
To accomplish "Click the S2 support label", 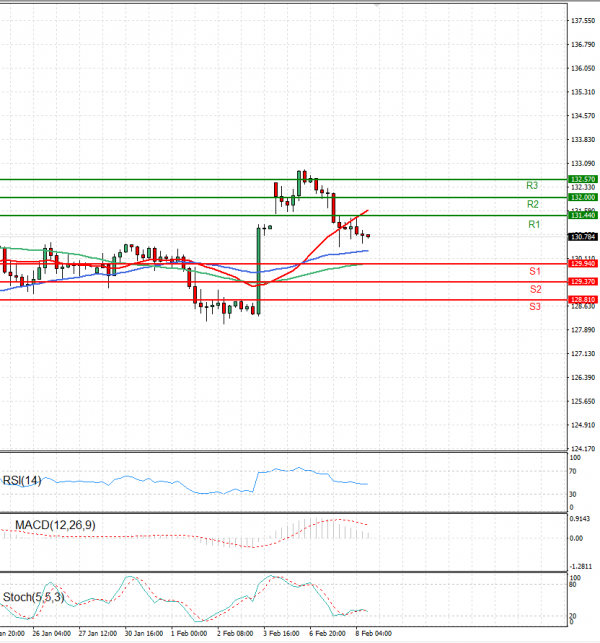I will tap(536, 289).
